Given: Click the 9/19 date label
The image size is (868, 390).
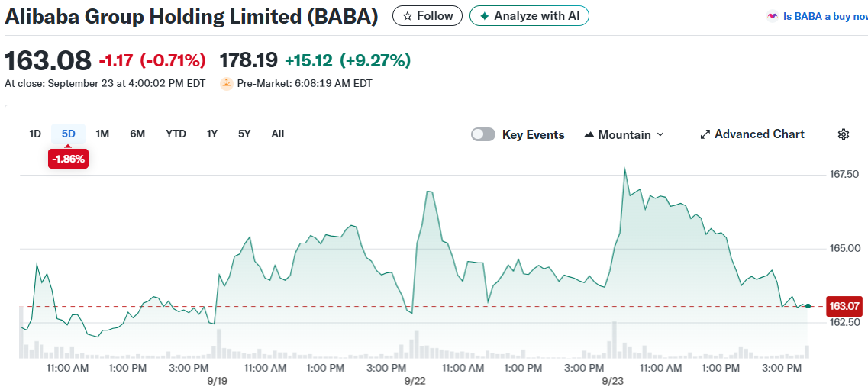Looking at the screenshot, I should click(218, 381).
